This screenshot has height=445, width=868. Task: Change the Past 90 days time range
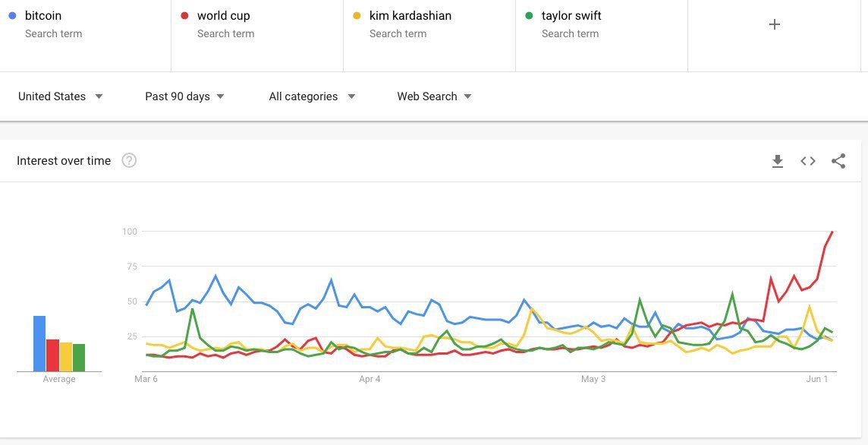185,96
